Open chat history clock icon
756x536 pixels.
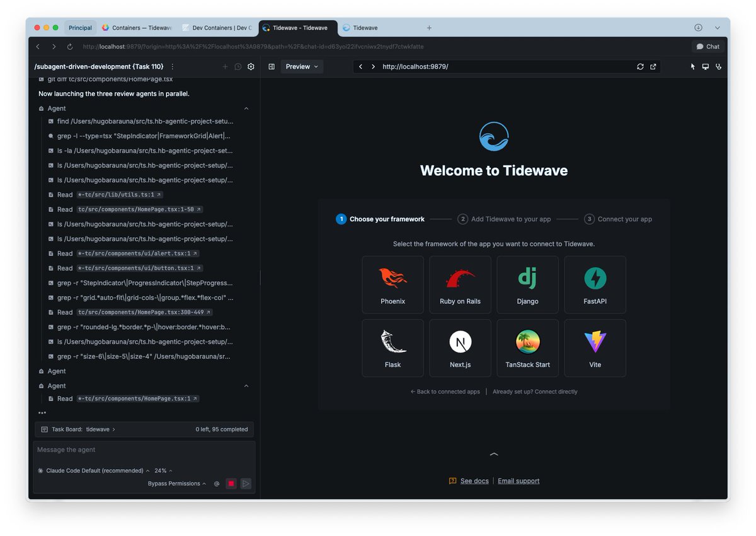[x=238, y=66]
